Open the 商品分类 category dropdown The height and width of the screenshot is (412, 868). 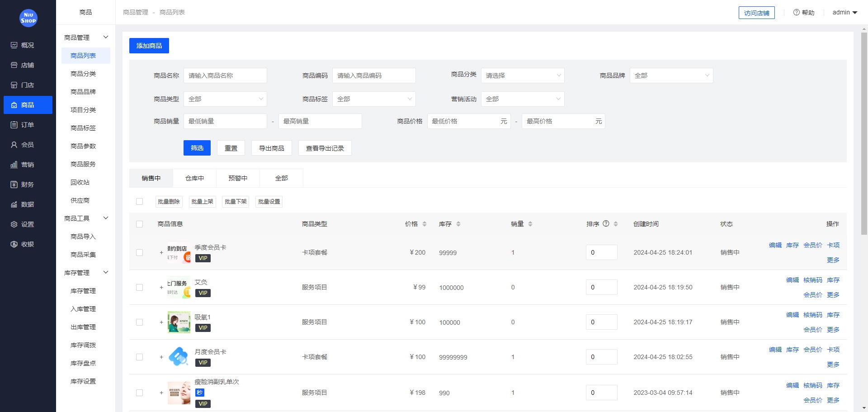(x=523, y=76)
